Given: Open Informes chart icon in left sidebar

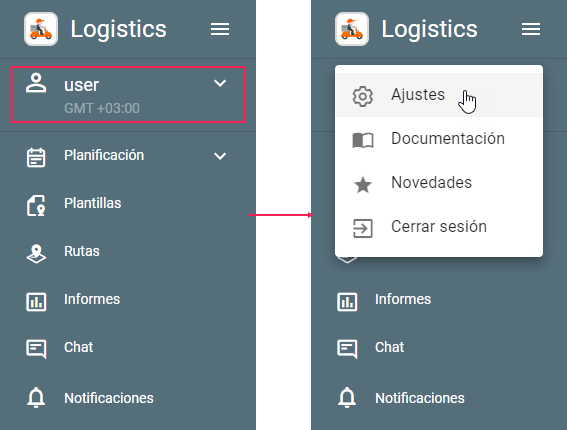Looking at the screenshot, I should click(x=36, y=302).
